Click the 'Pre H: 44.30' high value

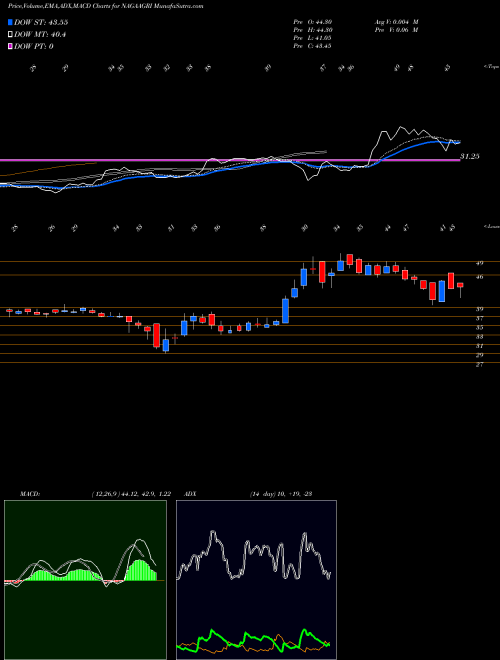(312, 30)
